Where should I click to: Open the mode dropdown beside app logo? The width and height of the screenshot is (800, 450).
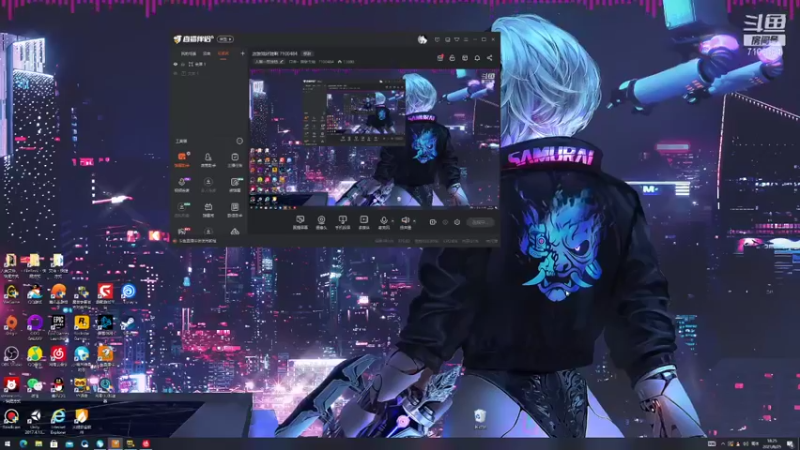click(225, 39)
